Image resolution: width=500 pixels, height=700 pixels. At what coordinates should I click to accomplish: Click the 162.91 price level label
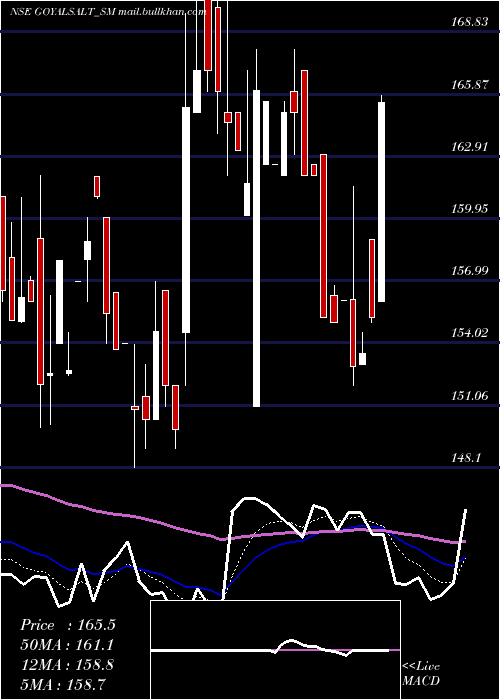(469, 146)
